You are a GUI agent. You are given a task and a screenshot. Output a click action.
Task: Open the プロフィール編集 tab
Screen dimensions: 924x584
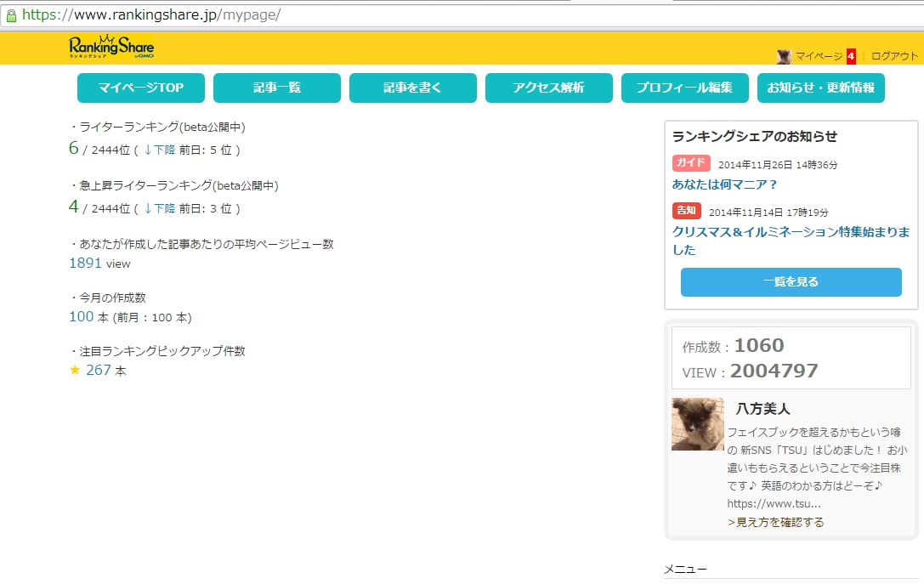(685, 88)
